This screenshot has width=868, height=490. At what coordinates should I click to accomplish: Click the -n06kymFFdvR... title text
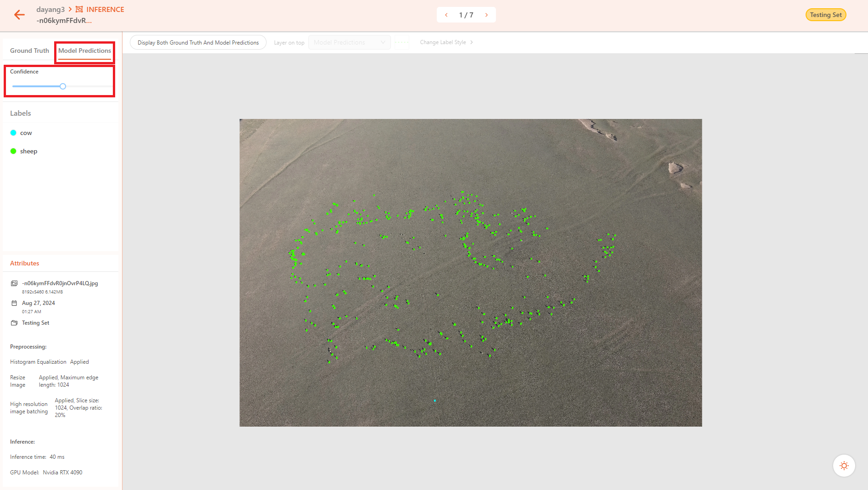[x=64, y=21]
